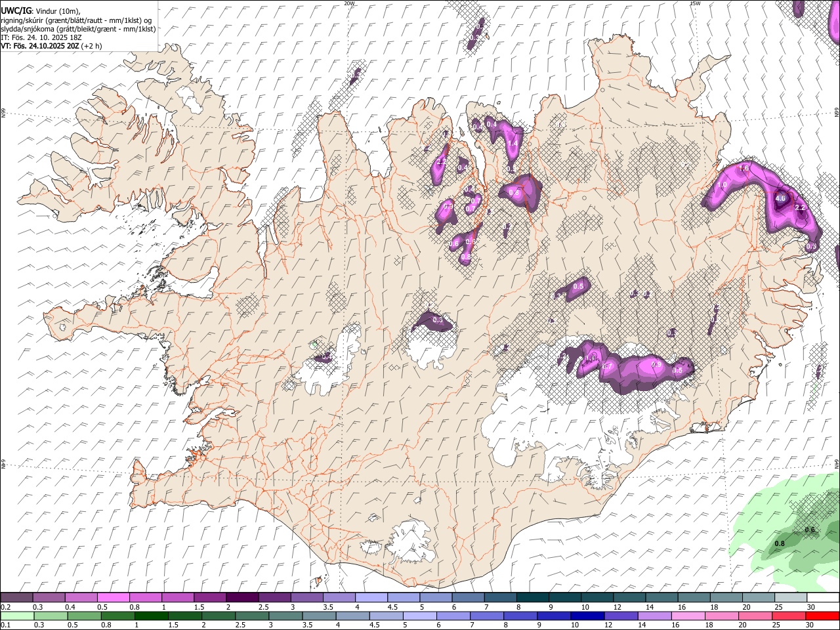Click the "4.0" snowfall value on the map
The height and width of the screenshot is (630, 840).
point(780,198)
